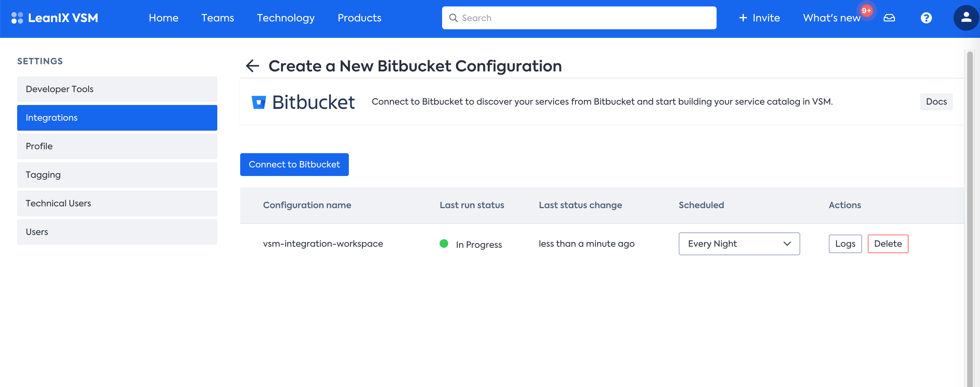This screenshot has width=980, height=387.
Task: Delete the vsm-integration-workspace configuration
Action: coord(887,244)
